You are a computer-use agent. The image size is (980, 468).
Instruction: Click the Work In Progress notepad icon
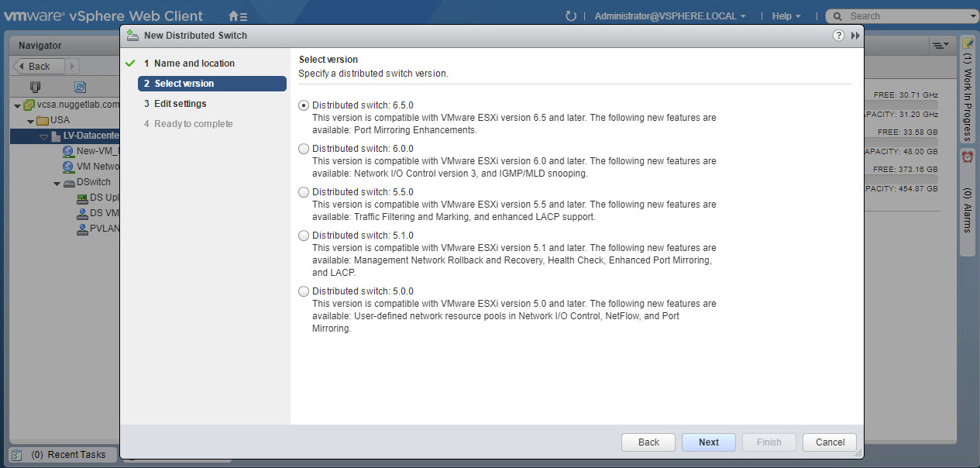pyautogui.click(x=968, y=43)
